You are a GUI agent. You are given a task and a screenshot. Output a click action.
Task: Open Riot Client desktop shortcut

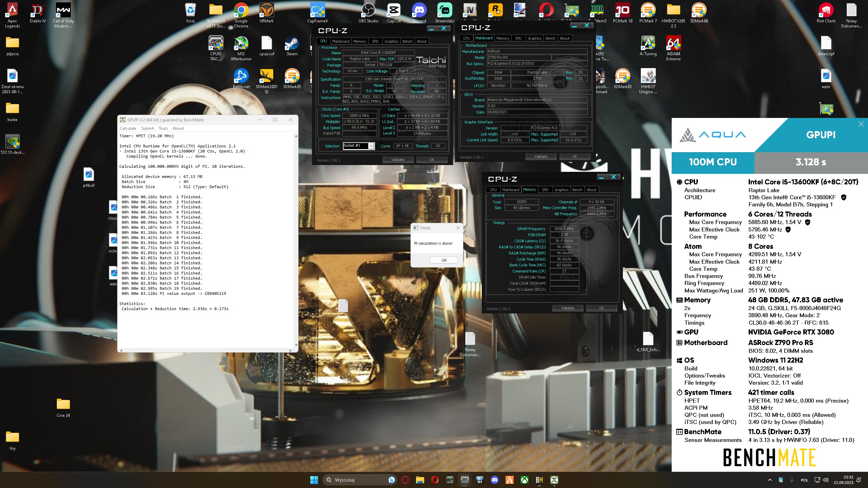tap(826, 14)
